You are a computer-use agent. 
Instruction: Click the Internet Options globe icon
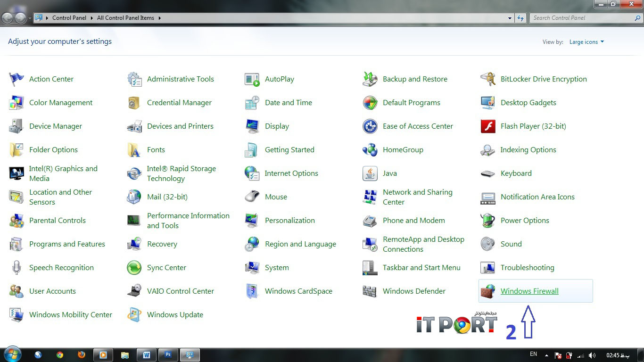tap(252, 173)
